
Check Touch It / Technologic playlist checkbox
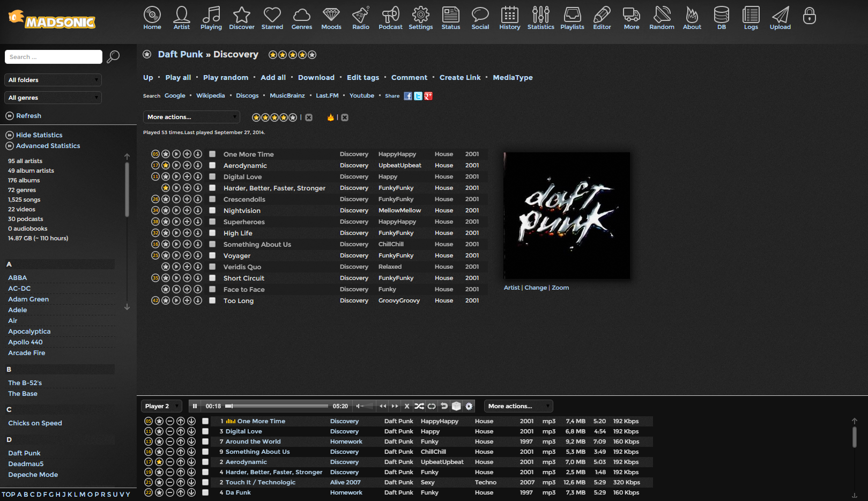205,482
